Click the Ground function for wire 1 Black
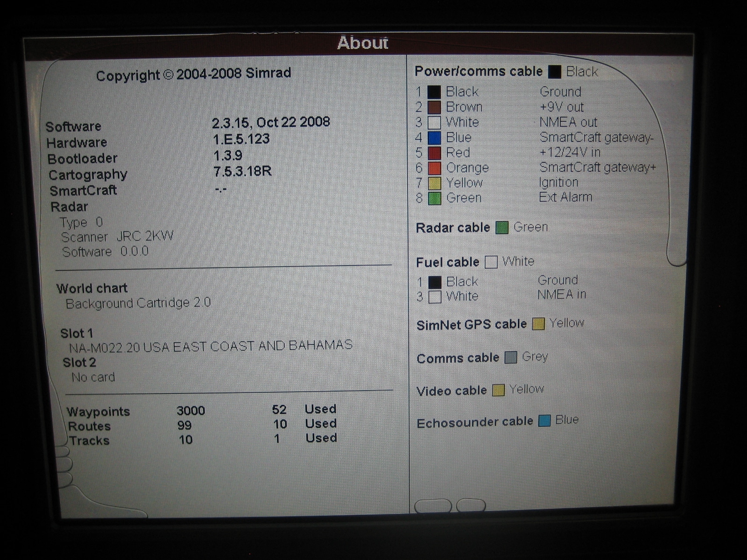 [560, 91]
